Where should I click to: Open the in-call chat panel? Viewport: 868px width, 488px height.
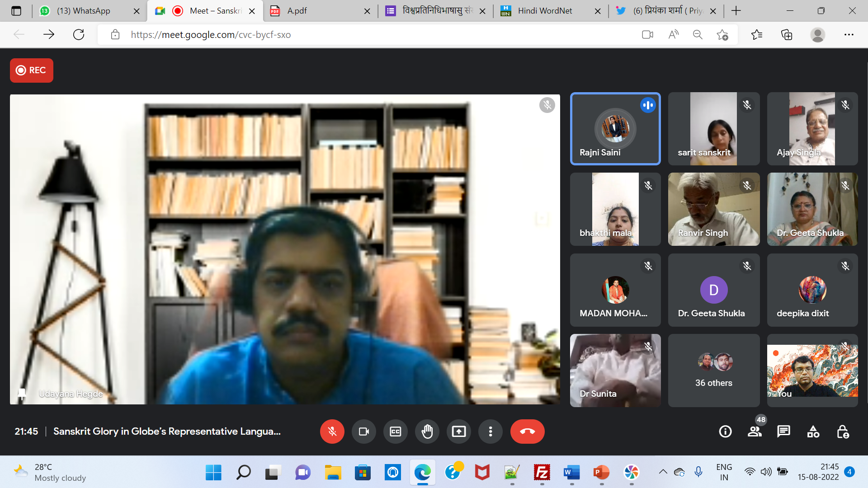coord(783,432)
